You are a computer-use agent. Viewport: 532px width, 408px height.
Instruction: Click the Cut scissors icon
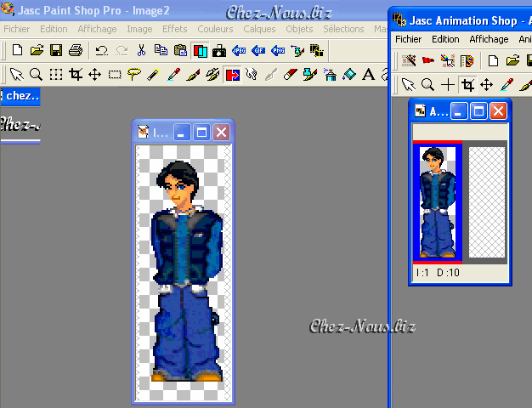(x=141, y=50)
